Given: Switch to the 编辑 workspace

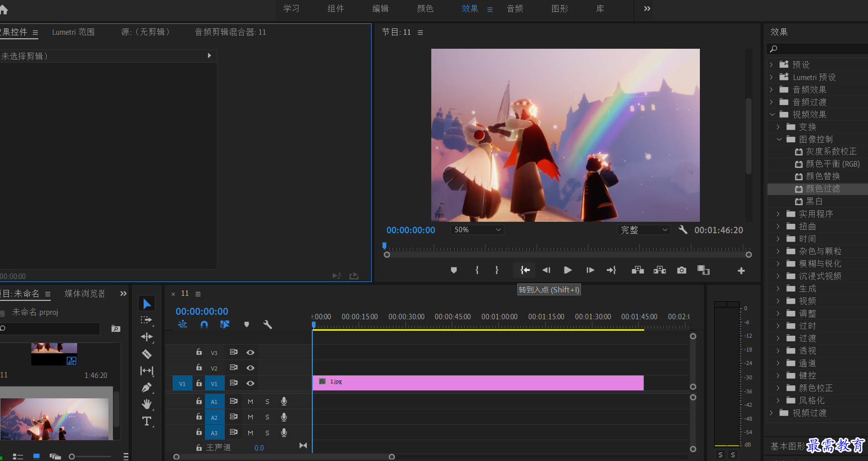Looking at the screenshot, I should 381,8.
